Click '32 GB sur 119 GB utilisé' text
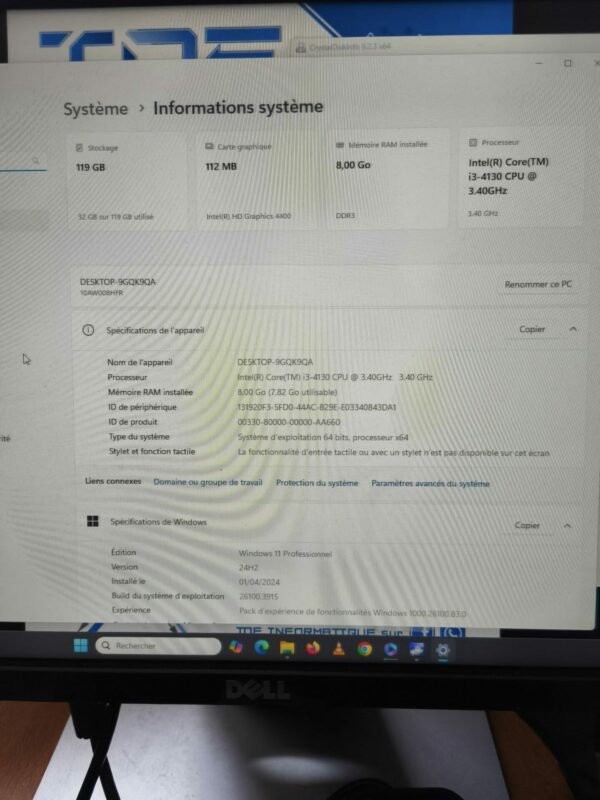600x800 pixels. (115, 217)
